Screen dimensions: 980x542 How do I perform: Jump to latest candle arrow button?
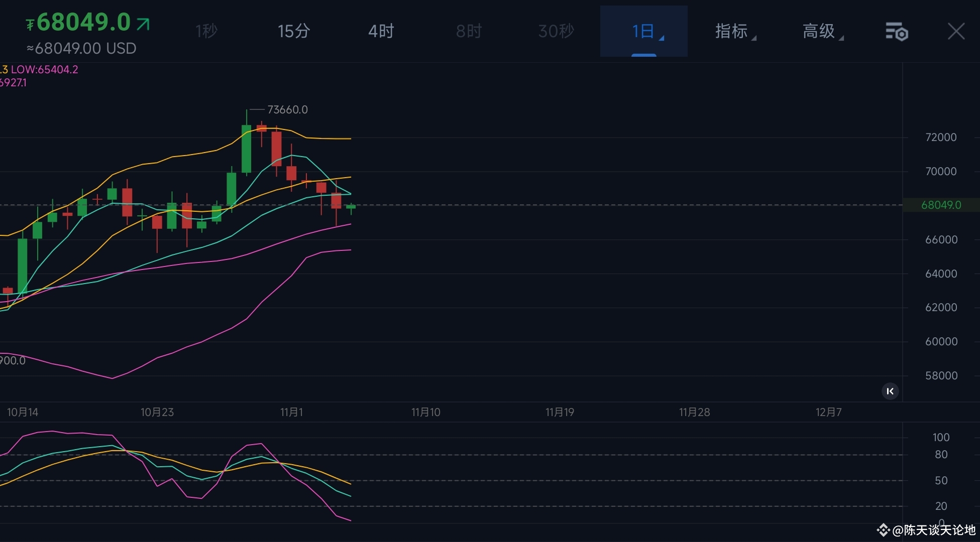[890, 391]
